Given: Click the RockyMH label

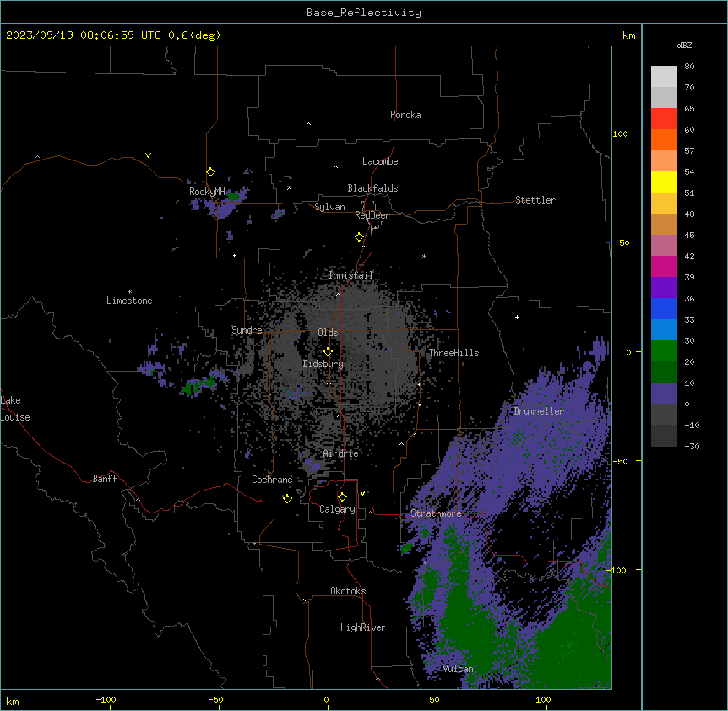Looking at the screenshot, I should (x=207, y=192).
